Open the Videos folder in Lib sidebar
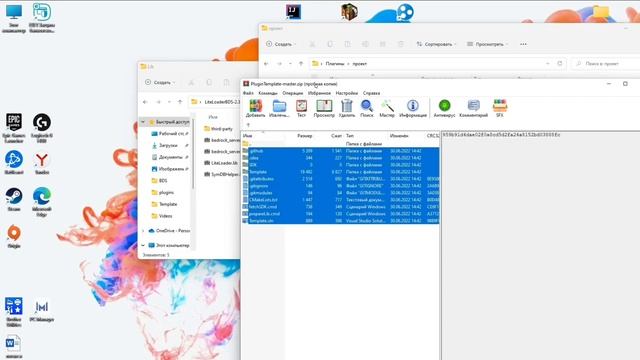Screen dimensions: 640x360 (162, 216)
